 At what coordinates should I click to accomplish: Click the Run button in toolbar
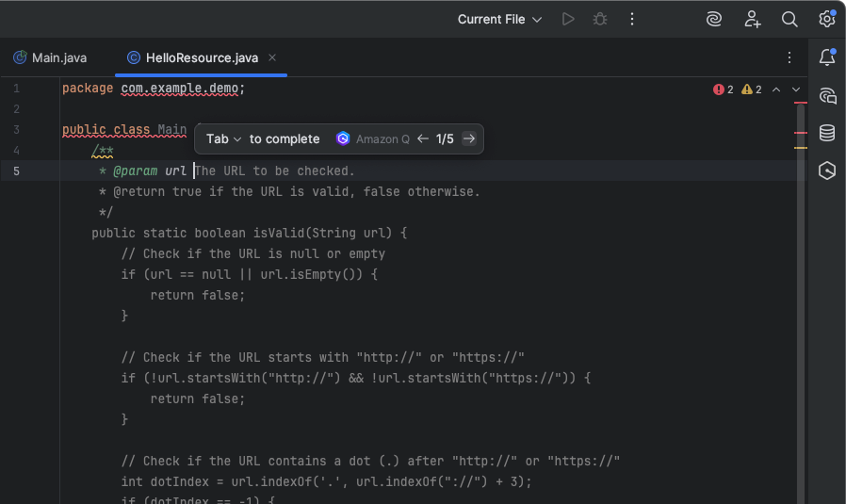point(567,19)
